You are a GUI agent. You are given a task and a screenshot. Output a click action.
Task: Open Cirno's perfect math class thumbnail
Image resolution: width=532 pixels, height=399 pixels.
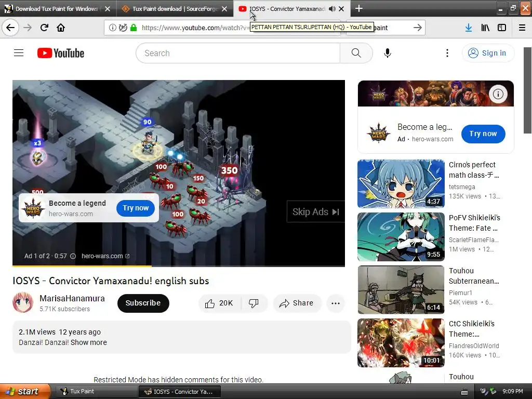401,183
